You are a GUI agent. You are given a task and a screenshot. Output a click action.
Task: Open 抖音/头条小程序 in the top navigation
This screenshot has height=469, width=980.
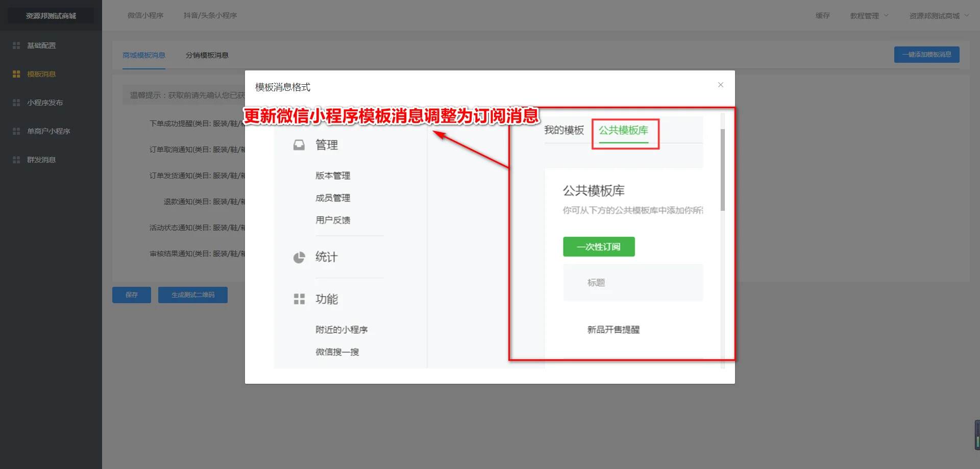pyautogui.click(x=210, y=15)
